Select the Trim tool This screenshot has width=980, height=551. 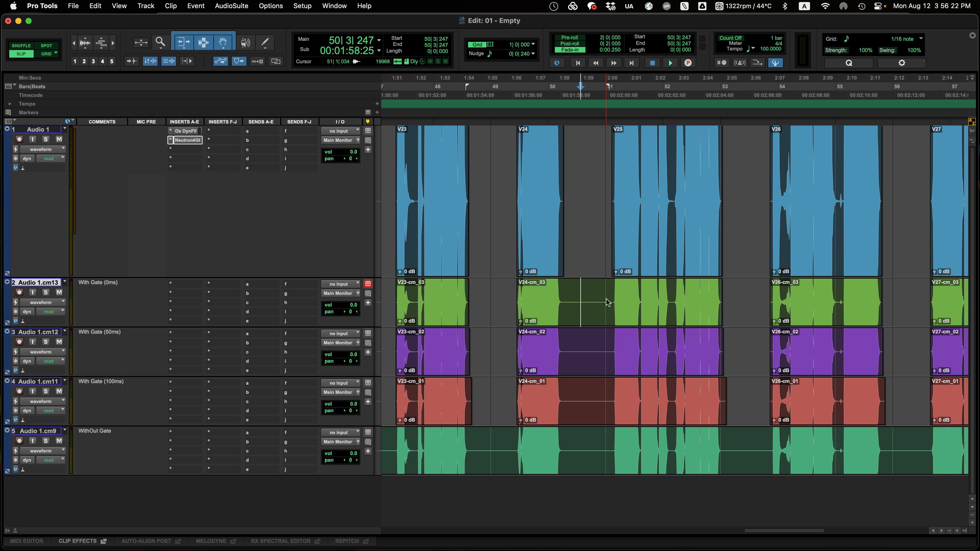click(x=183, y=42)
